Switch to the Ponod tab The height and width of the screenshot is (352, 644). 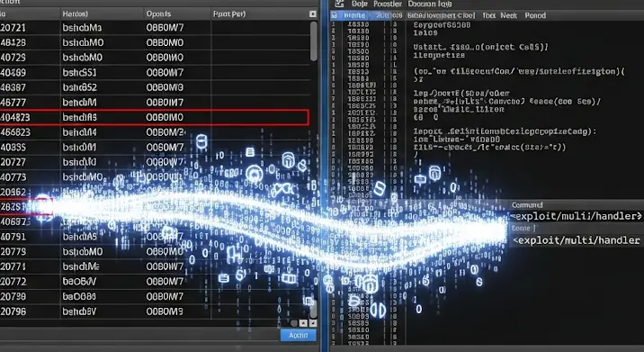click(x=535, y=15)
